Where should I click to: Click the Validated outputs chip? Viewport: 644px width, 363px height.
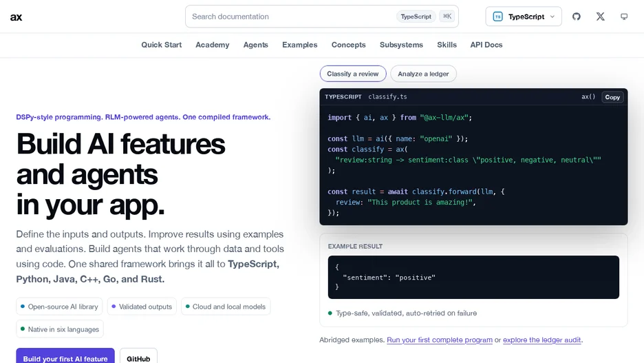coord(142,307)
